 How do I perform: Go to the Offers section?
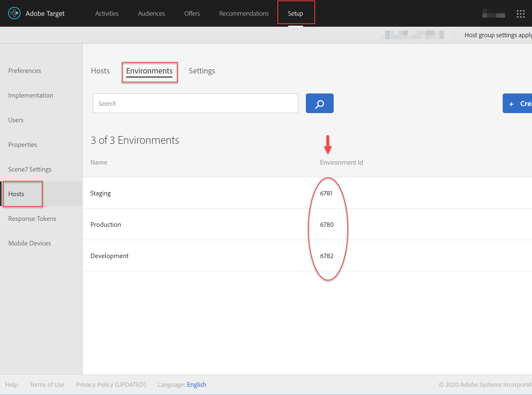(192, 13)
